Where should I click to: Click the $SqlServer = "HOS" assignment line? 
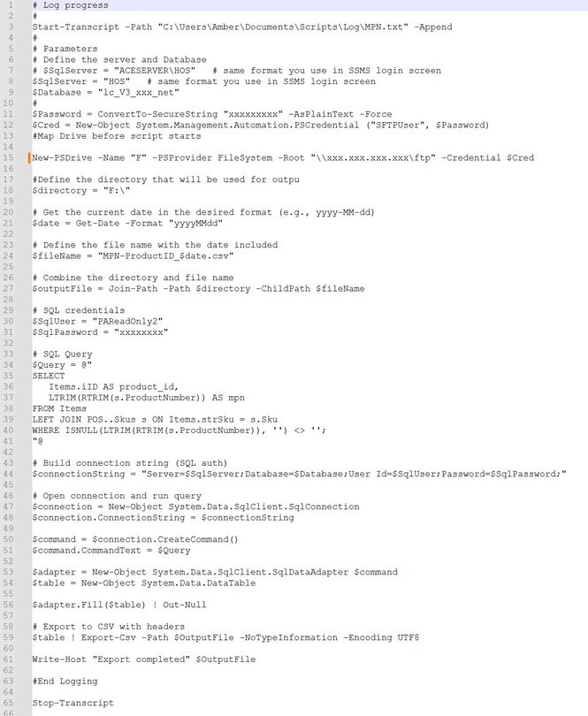203,81
